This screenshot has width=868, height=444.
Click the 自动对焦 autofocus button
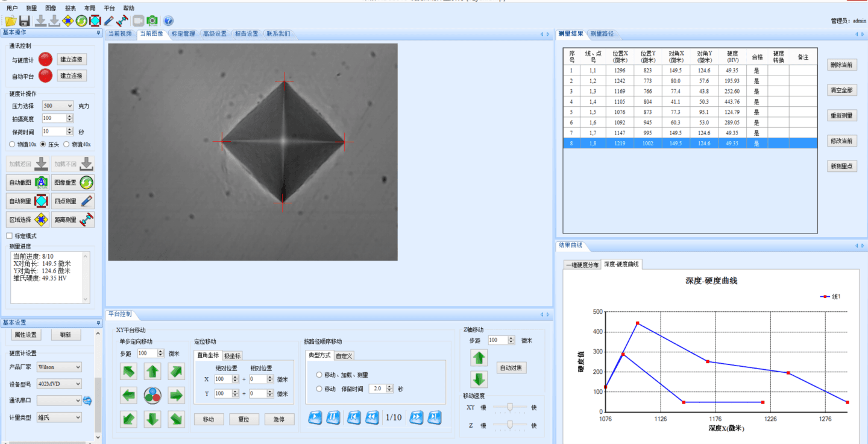[x=511, y=367]
